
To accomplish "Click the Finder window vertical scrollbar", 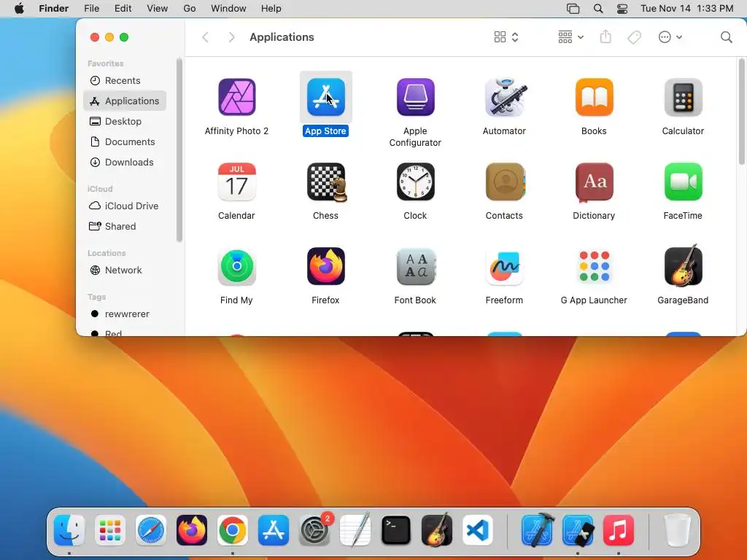I will tap(742, 112).
